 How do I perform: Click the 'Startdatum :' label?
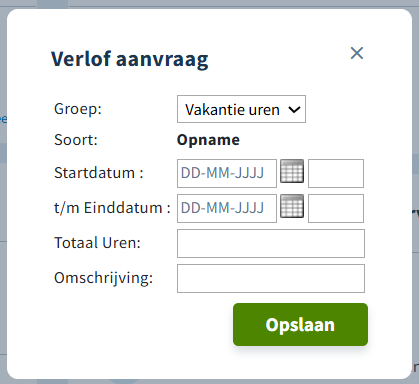point(99,173)
